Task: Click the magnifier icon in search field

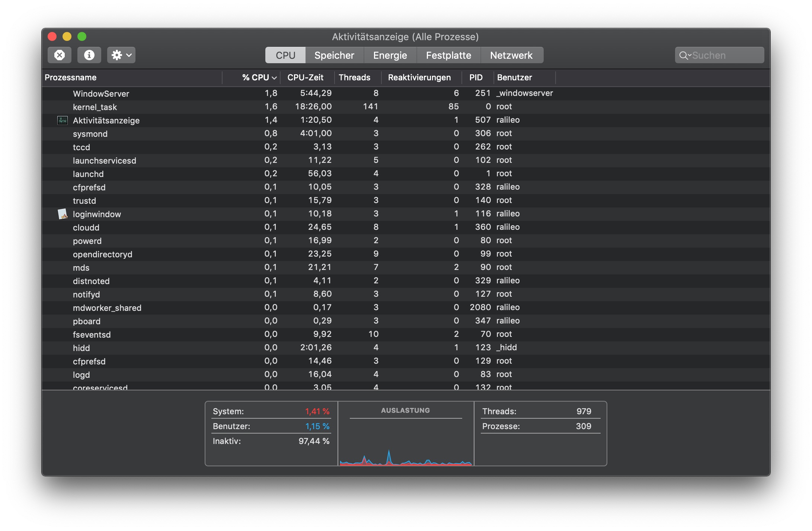Action: (x=684, y=55)
